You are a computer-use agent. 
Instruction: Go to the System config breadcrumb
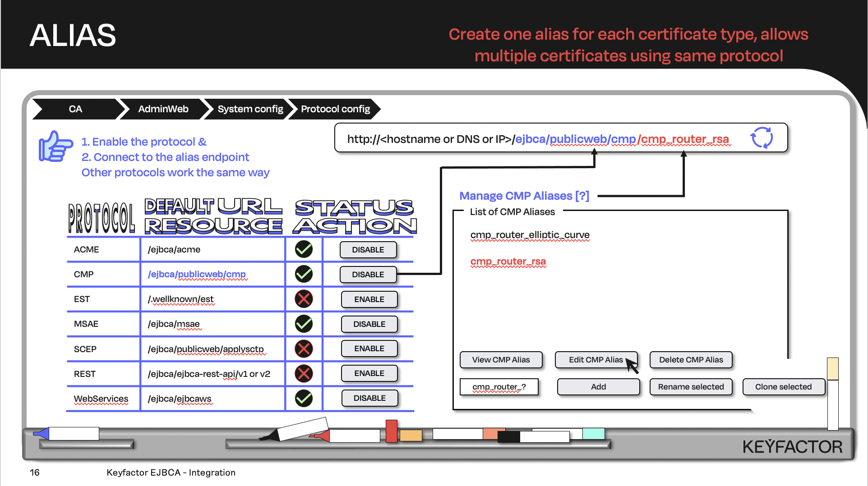tap(250, 109)
